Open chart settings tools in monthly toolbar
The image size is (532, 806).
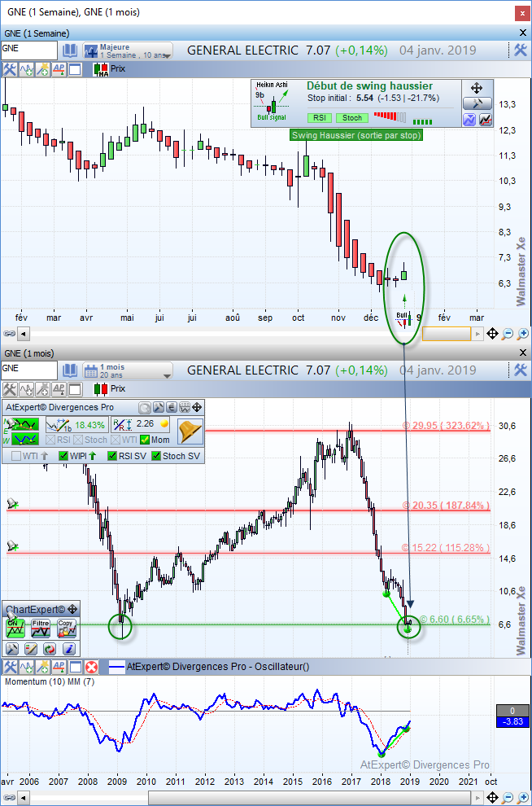(10, 389)
